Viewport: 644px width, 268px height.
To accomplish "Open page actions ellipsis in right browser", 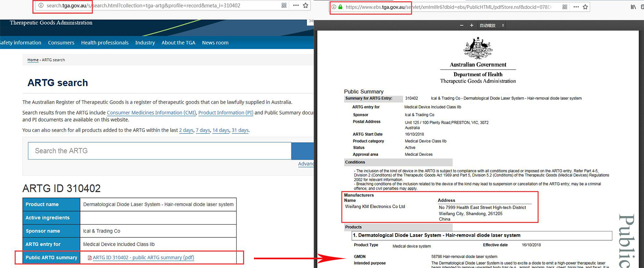I will (576, 7).
